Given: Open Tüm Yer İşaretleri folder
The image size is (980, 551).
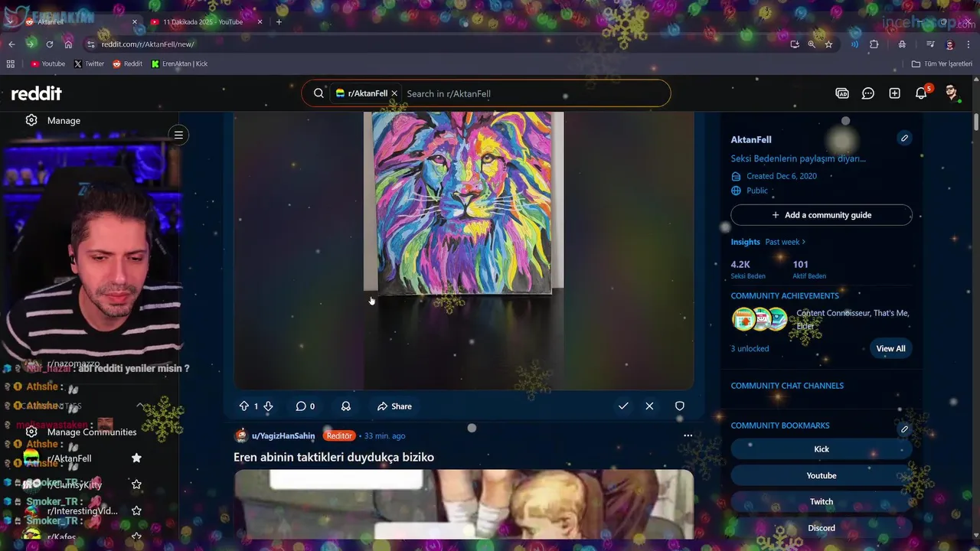Looking at the screenshot, I should (x=942, y=64).
